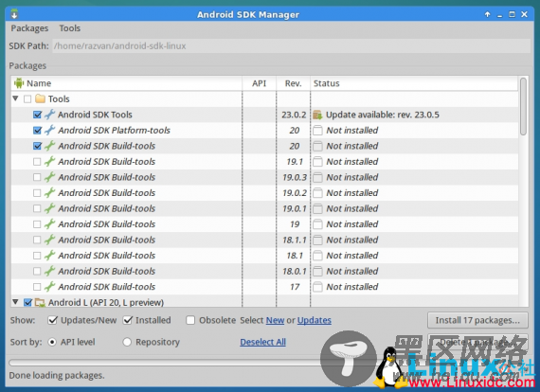Image resolution: width=540 pixels, height=392 pixels.
Task: Click not-installed status icon in rev 17 row
Action: [317, 287]
